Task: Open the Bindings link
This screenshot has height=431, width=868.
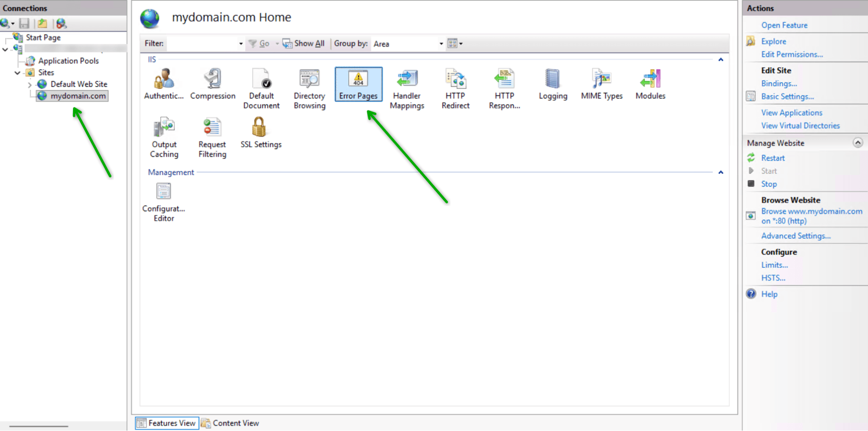Action: [779, 83]
